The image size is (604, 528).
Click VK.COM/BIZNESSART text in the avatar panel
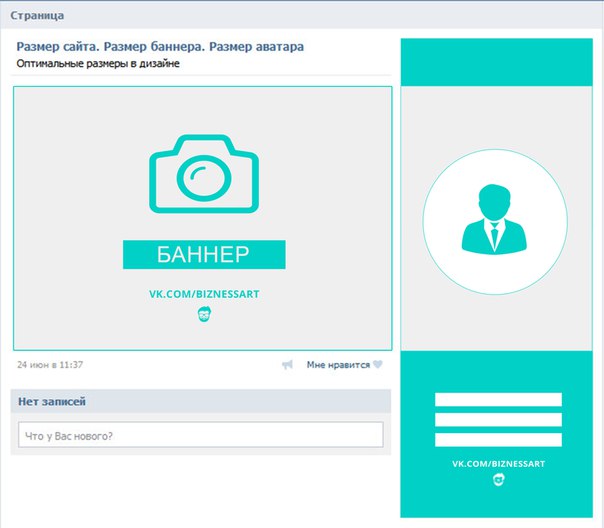point(498,464)
